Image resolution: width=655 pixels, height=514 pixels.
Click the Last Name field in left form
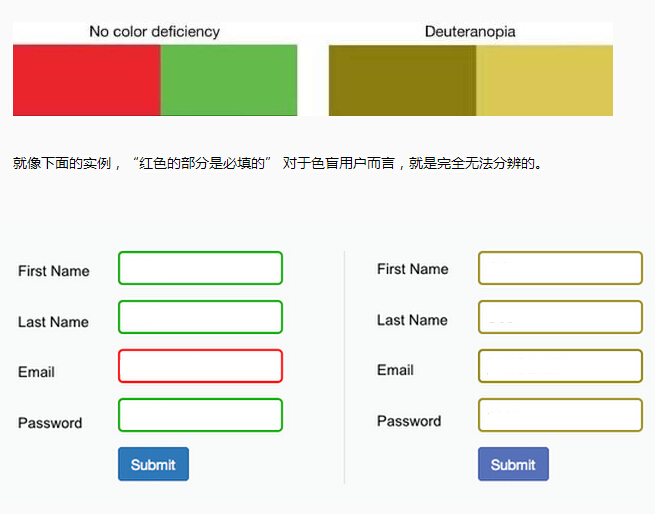pos(200,317)
